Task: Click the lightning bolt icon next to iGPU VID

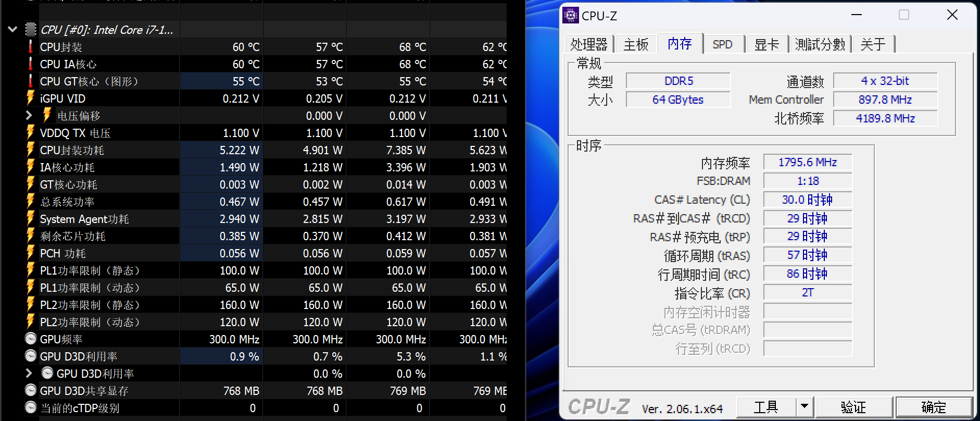Action: [x=31, y=98]
